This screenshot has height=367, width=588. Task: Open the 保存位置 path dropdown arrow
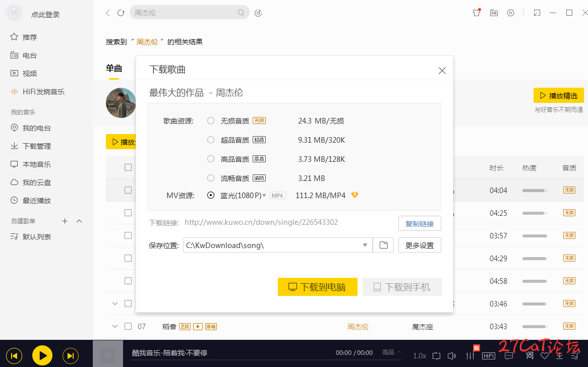pyautogui.click(x=365, y=245)
